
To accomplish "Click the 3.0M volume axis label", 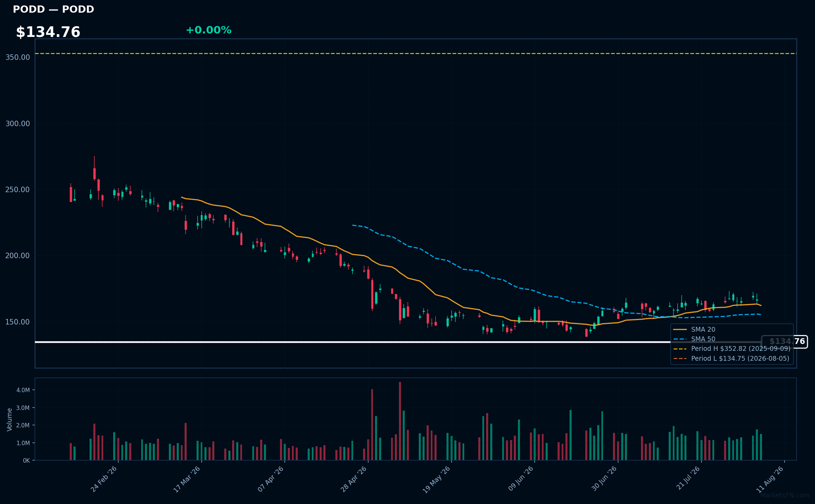I will (23, 408).
